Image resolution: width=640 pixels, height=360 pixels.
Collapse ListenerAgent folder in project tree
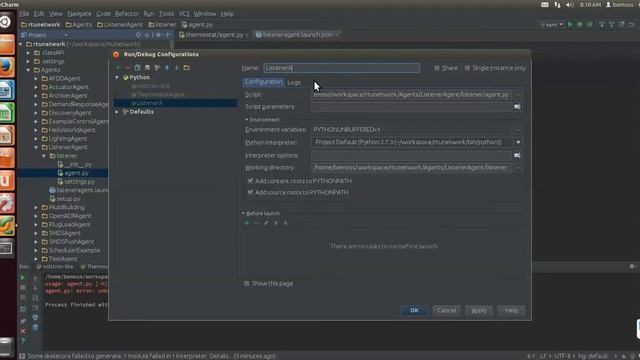[36, 147]
